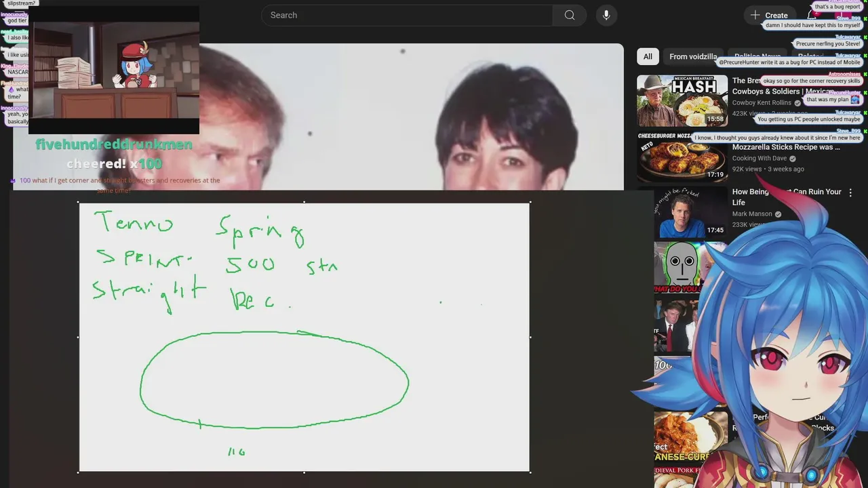
Task: Click the YouTube search magnifier button
Action: click(x=570, y=15)
